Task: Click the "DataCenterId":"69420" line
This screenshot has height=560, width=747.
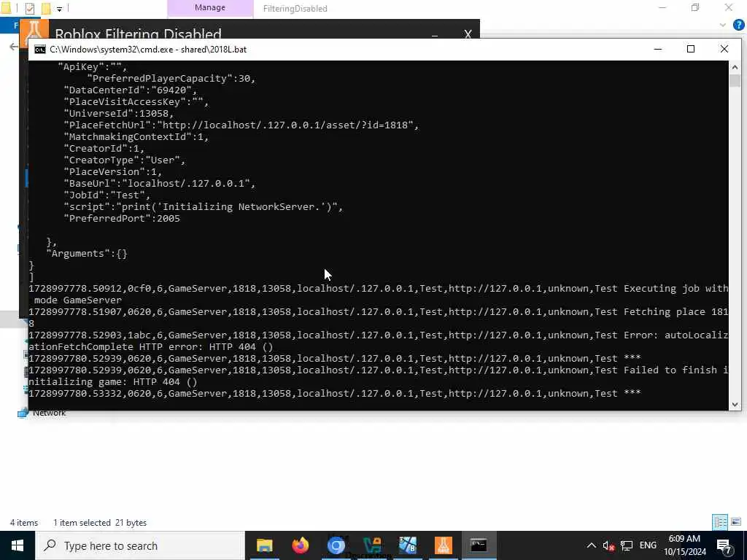Action: click(131, 90)
